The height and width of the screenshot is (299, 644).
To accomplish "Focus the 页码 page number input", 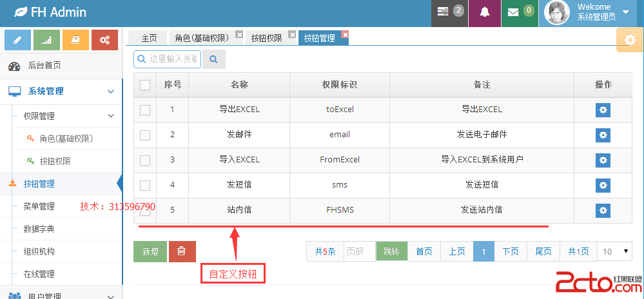I will (360, 251).
